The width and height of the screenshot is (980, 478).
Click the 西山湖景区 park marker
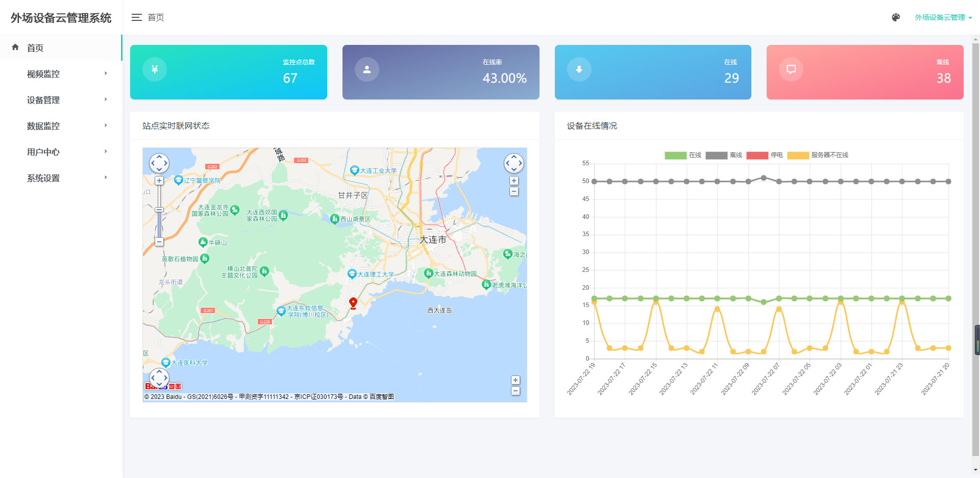pos(334,219)
